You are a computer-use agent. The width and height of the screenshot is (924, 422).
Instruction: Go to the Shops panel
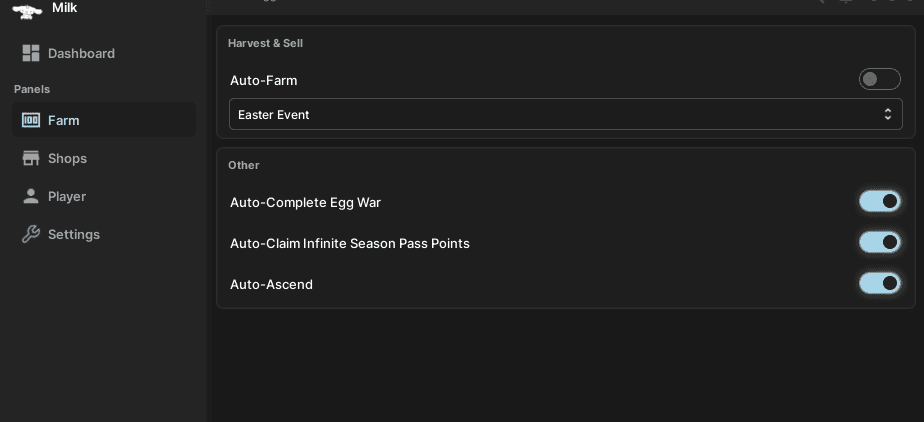[67, 158]
